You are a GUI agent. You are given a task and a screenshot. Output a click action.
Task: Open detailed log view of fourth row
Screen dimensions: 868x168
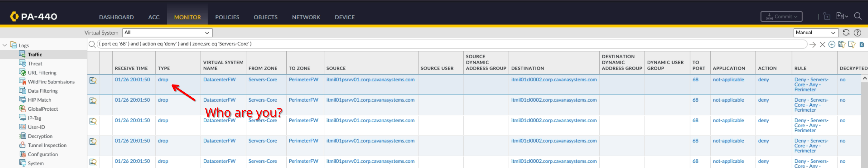tap(93, 142)
